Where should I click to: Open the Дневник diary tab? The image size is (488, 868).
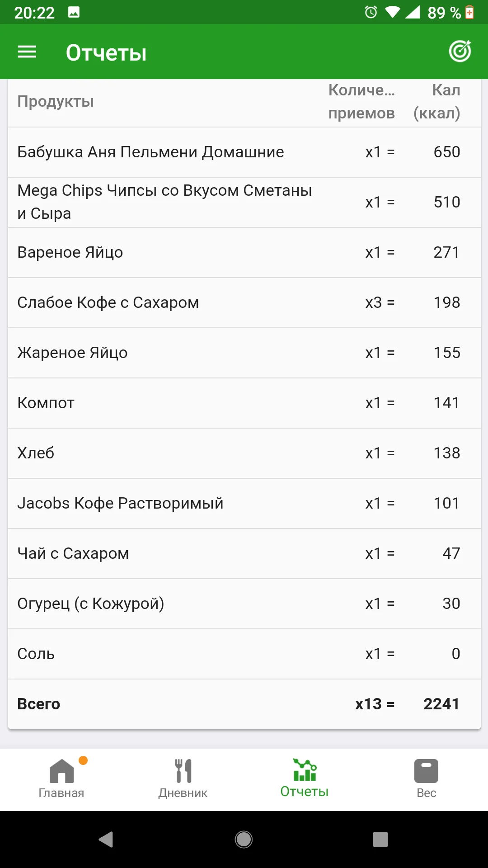[183, 778]
